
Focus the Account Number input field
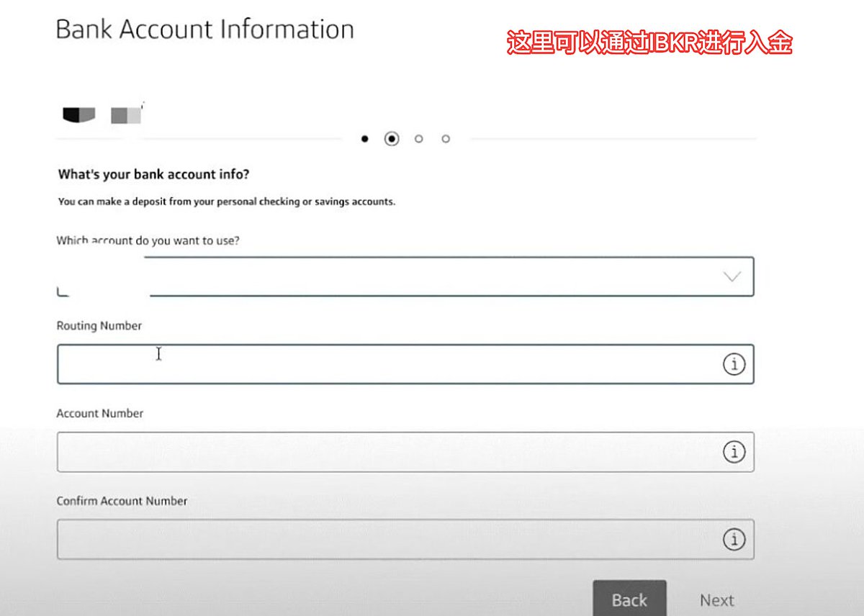point(405,452)
